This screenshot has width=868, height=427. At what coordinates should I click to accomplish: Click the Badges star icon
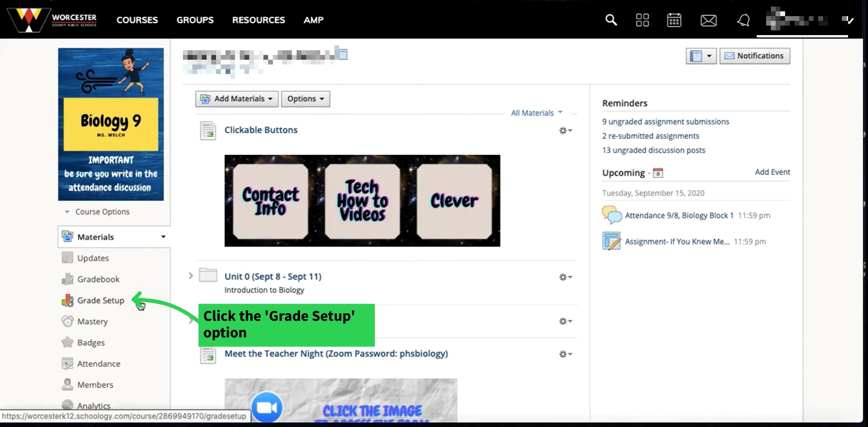pos(67,342)
